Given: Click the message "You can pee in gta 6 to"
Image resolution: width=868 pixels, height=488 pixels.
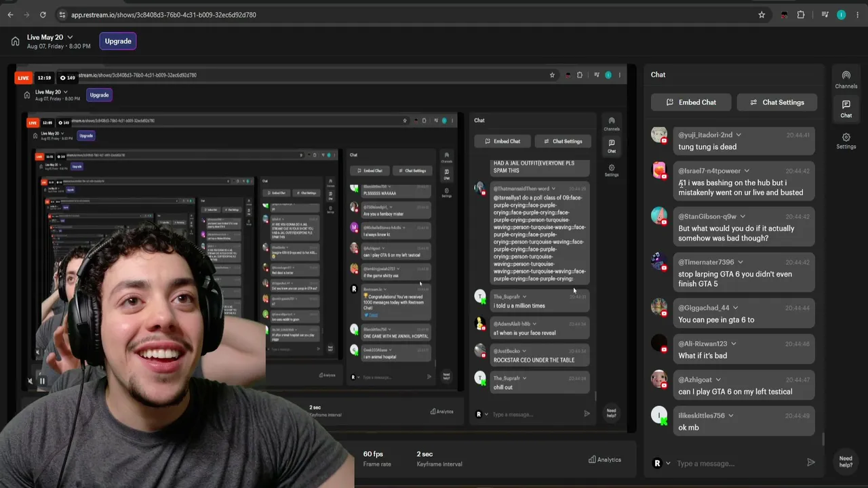Looking at the screenshot, I should pyautogui.click(x=716, y=320).
